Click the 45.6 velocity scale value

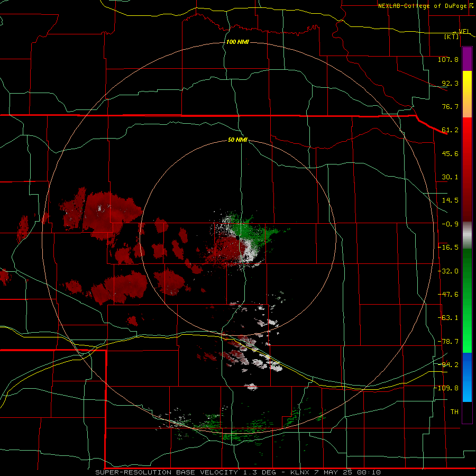click(450, 153)
